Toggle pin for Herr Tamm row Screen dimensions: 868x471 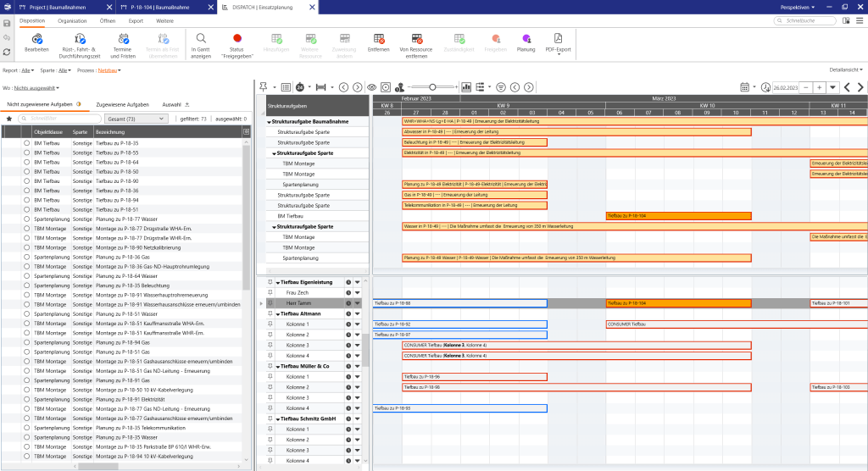(x=271, y=302)
